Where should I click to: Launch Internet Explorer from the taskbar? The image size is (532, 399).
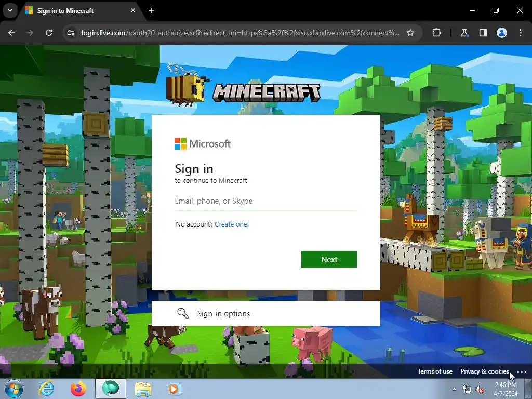[46, 389]
